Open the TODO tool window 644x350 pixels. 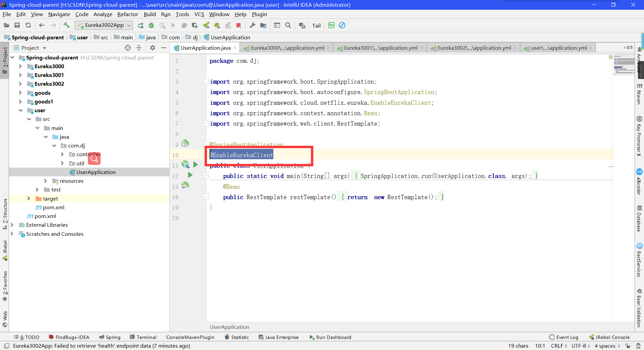coord(26,337)
